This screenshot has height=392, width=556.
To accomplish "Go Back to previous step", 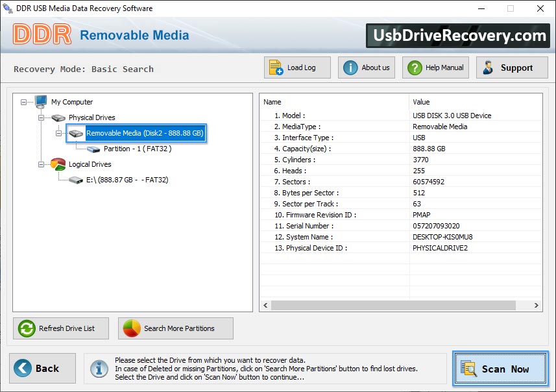I will (x=43, y=368).
